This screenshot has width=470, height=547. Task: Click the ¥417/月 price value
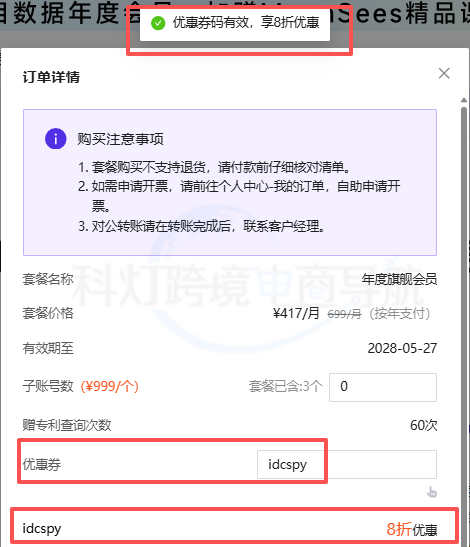click(x=296, y=313)
